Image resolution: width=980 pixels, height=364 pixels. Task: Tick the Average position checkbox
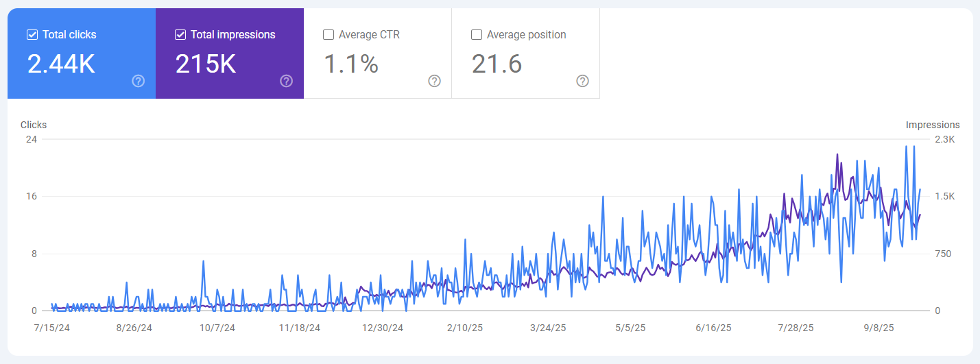477,35
